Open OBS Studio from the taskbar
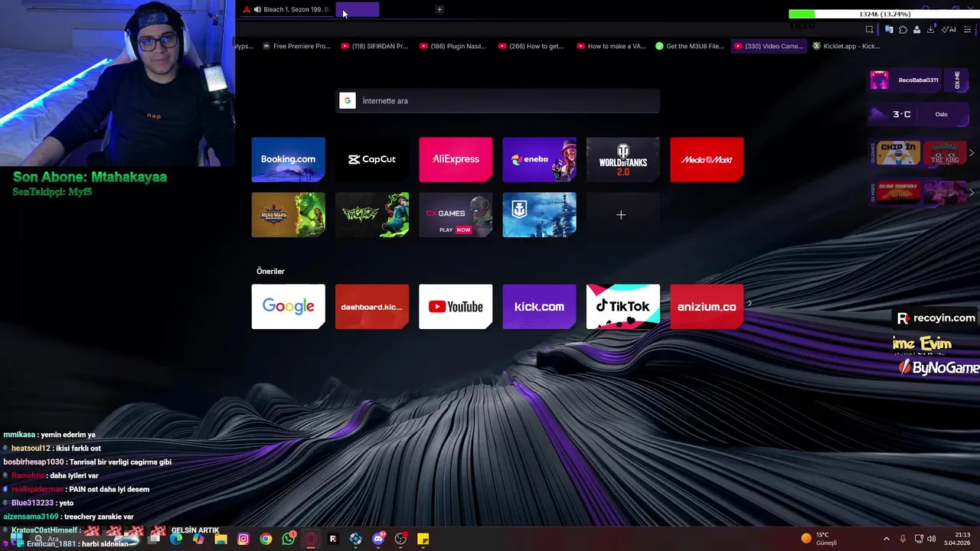 pyautogui.click(x=400, y=539)
